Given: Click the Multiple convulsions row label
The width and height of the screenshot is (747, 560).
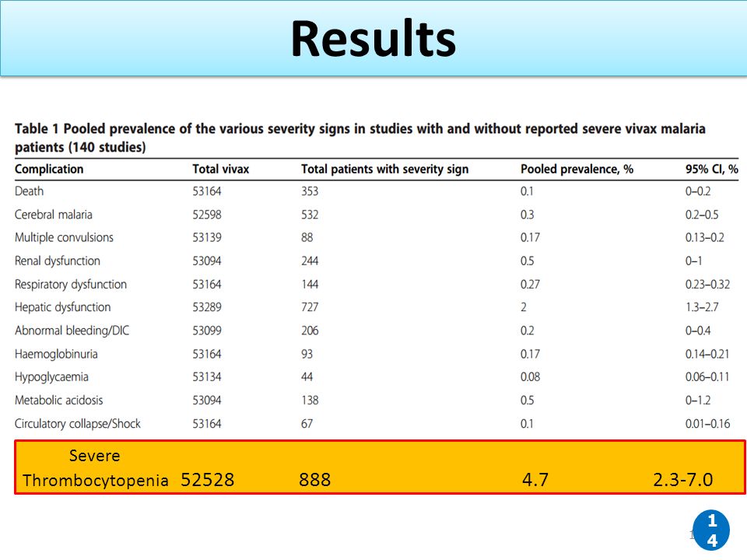Looking at the screenshot, I should click(x=64, y=237).
